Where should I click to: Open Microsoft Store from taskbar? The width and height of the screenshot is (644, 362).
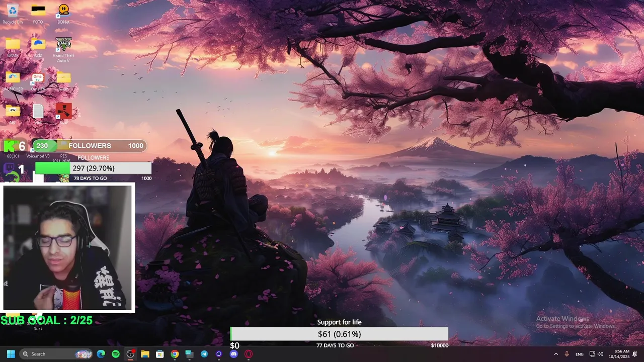click(x=159, y=354)
